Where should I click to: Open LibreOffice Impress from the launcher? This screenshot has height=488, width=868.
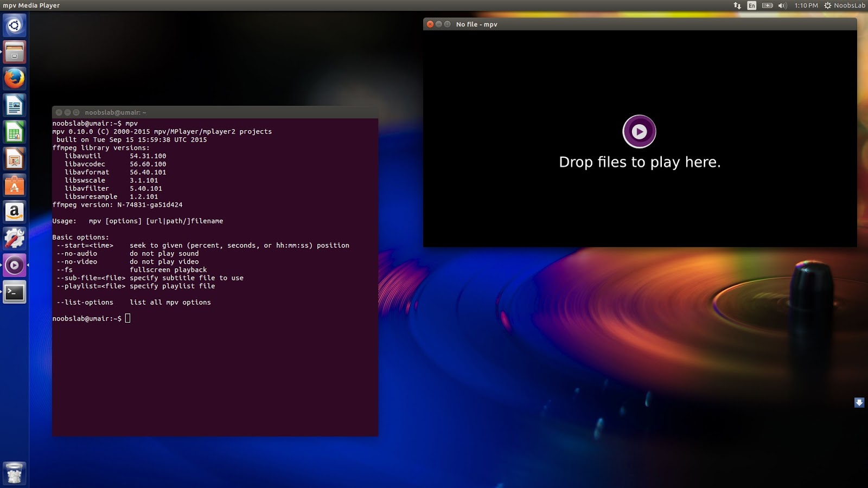pos(15,159)
